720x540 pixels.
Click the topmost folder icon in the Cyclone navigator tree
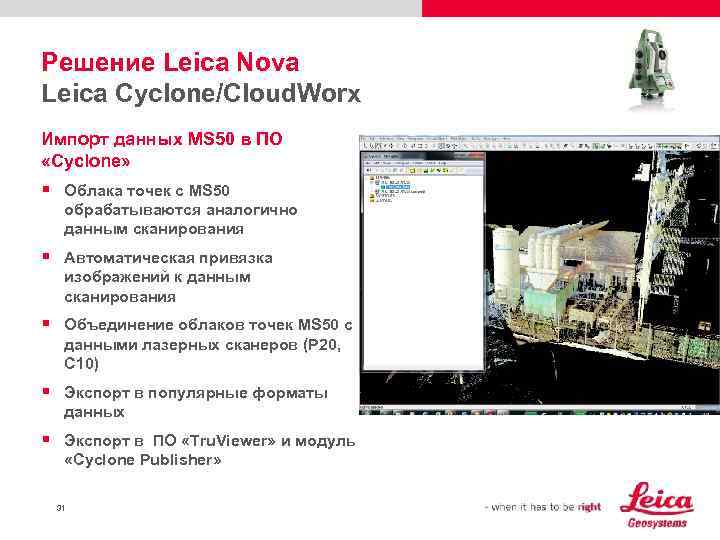click(371, 178)
